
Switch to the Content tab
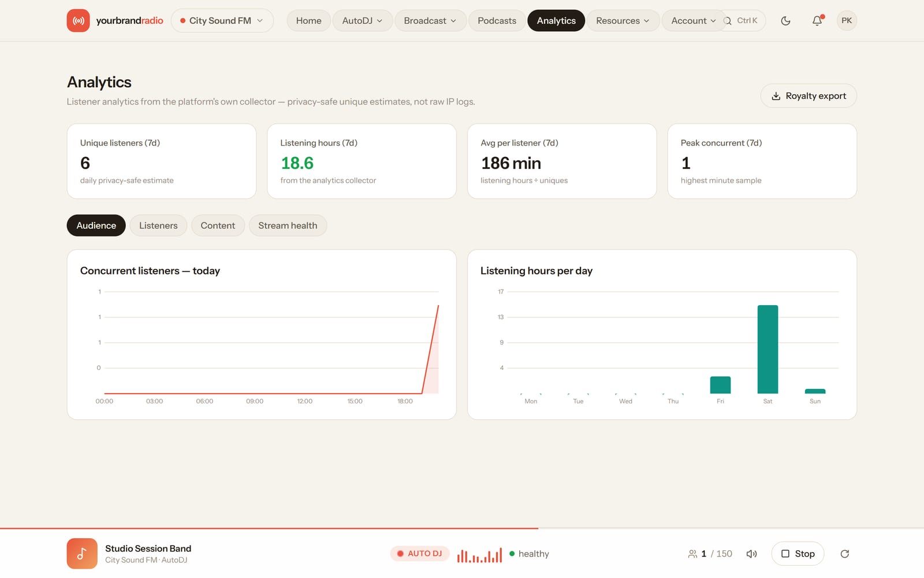[x=218, y=225]
